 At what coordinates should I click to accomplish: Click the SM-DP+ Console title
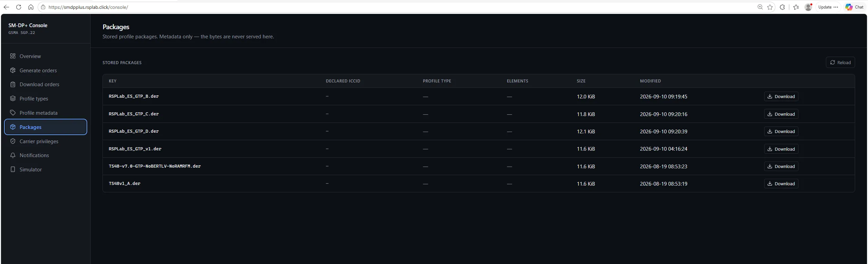28,25
